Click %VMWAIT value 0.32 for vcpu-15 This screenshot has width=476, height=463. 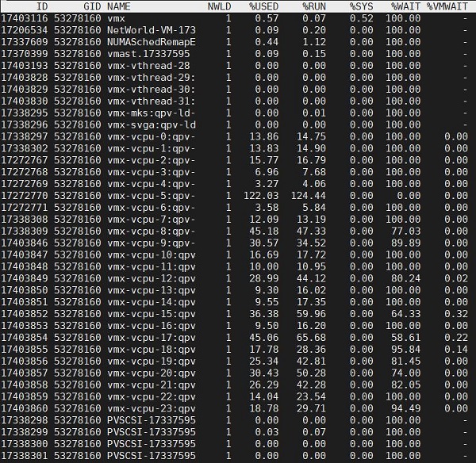pyautogui.click(x=456, y=314)
